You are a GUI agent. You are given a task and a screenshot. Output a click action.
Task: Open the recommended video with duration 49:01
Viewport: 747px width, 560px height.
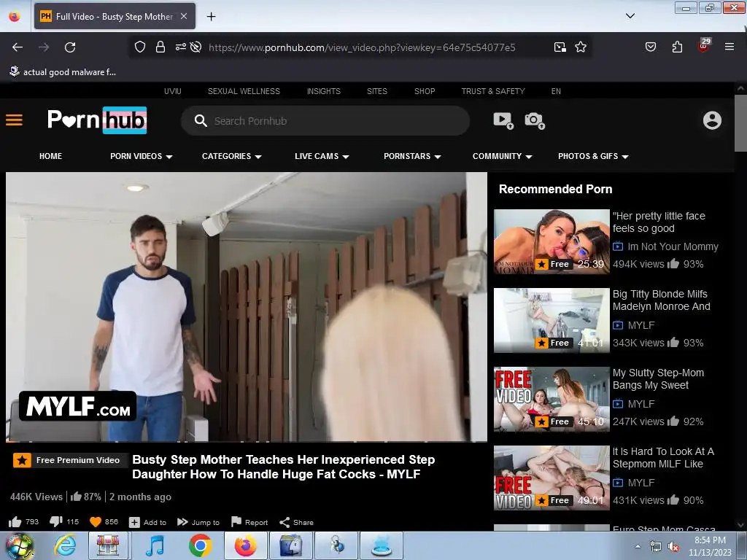pos(551,478)
